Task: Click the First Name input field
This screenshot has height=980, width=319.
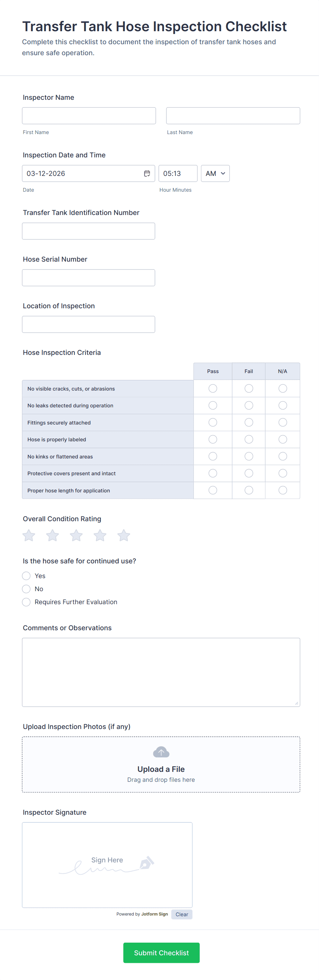Action: pyautogui.click(x=89, y=116)
